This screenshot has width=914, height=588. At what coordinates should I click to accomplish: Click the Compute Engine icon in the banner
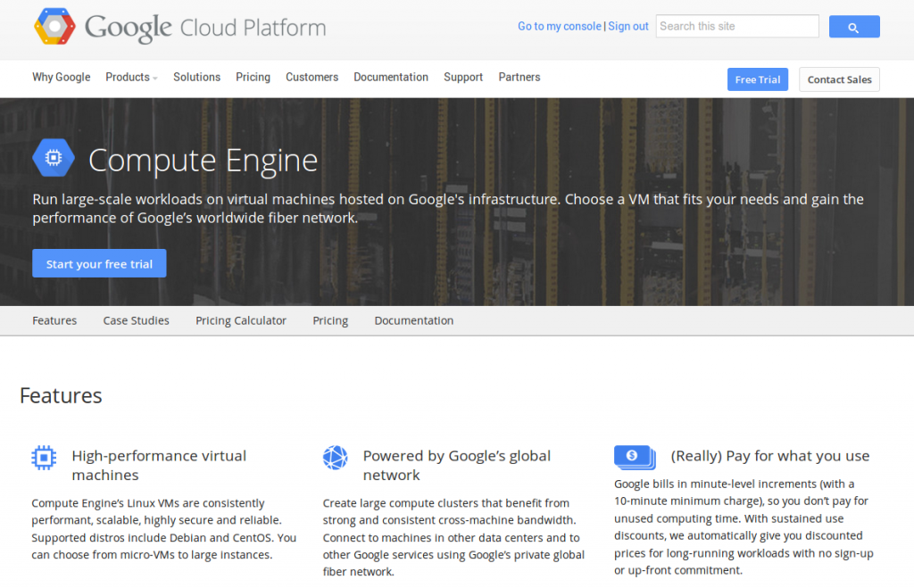coord(53,157)
